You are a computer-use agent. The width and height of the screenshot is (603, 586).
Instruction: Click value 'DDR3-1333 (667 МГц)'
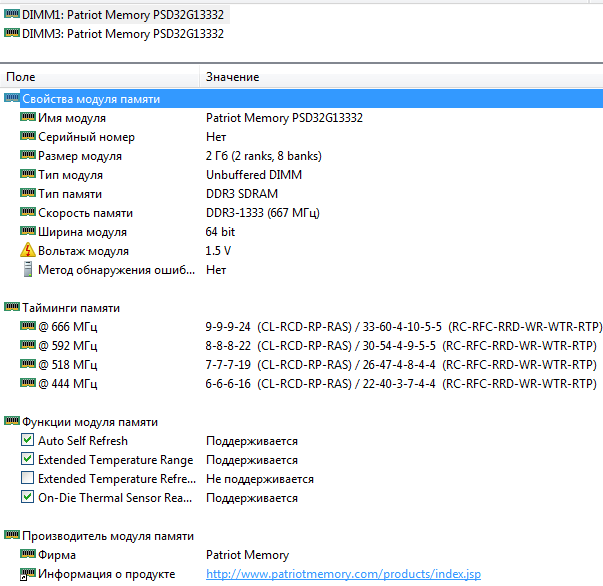click(x=263, y=213)
